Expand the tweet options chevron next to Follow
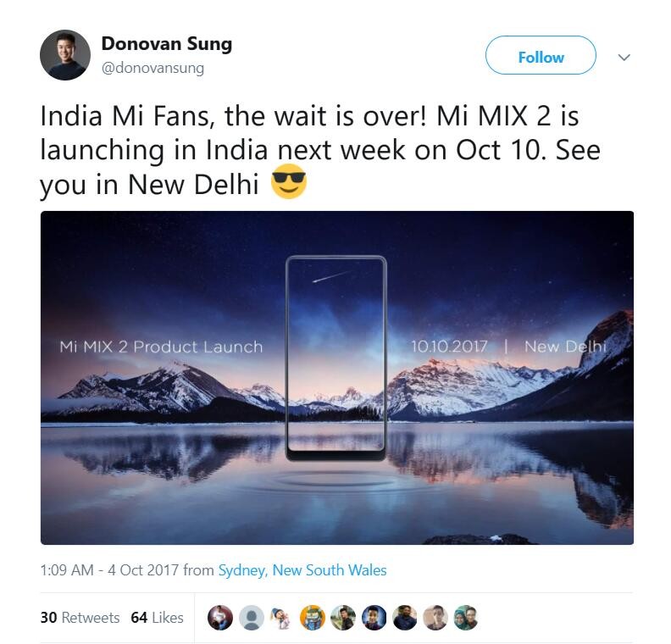Screen dimensions: 671x644 click(624, 57)
